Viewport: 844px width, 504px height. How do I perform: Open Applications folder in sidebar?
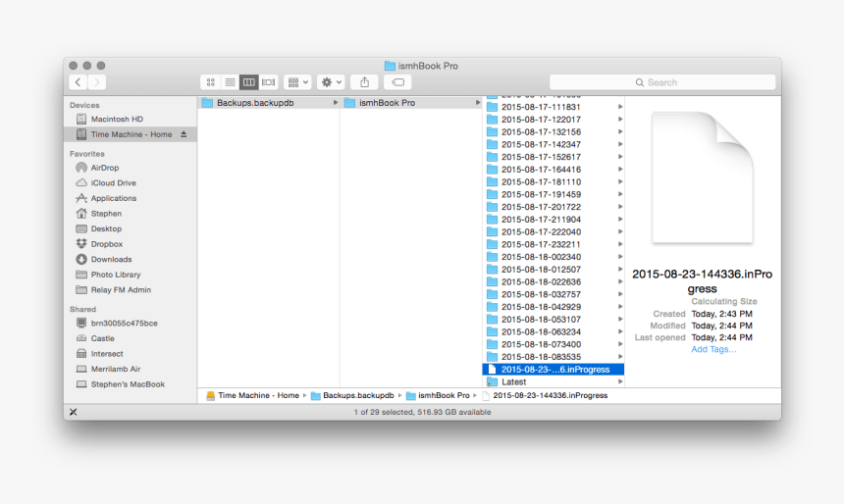tap(130, 198)
